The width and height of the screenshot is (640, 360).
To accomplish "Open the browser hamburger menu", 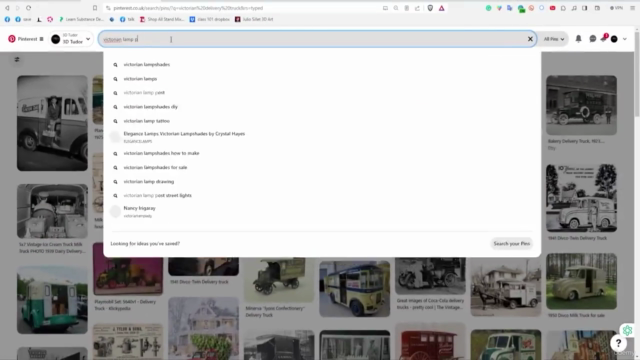I will 632,8.
